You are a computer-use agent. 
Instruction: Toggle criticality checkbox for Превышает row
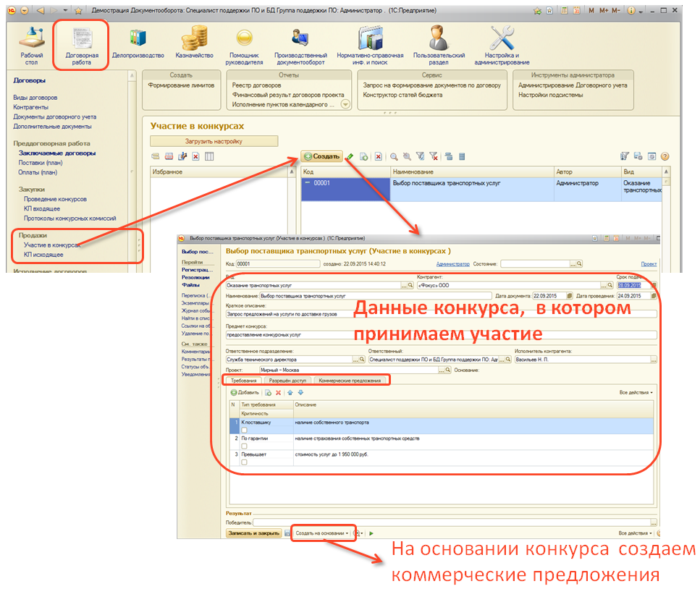(244, 462)
